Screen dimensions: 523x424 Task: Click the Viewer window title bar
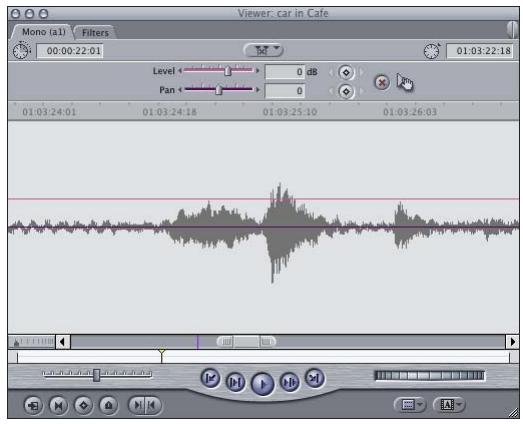(x=264, y=13)
